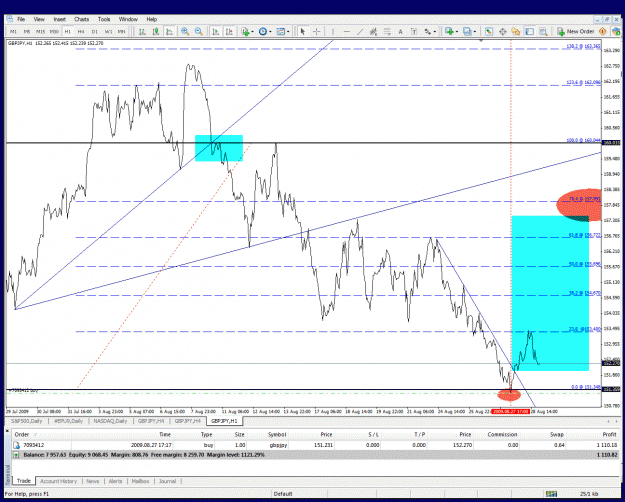This screenshot has width=625, height=502.
Task: Toggle the Navigator window icon
Action: tap(516, 31)
